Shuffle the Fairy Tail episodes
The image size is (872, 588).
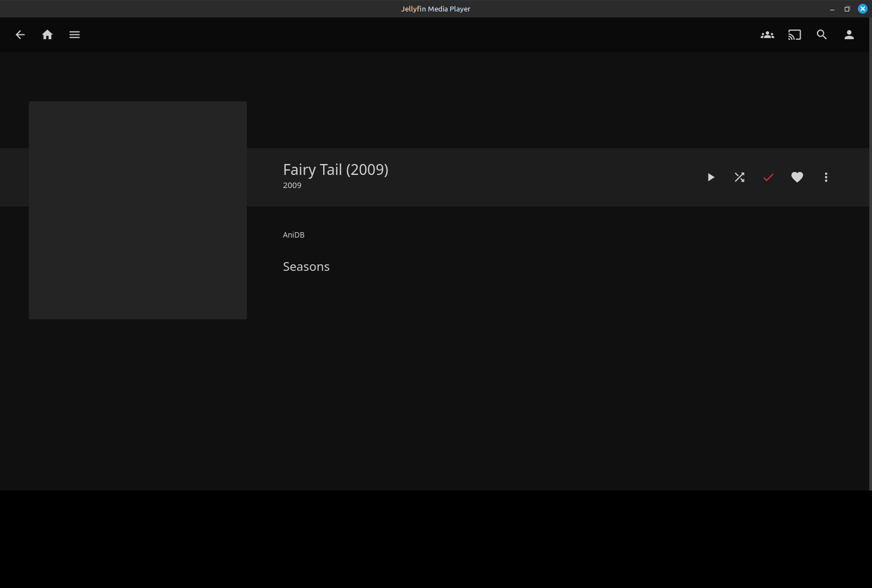(x=740, y=177)
